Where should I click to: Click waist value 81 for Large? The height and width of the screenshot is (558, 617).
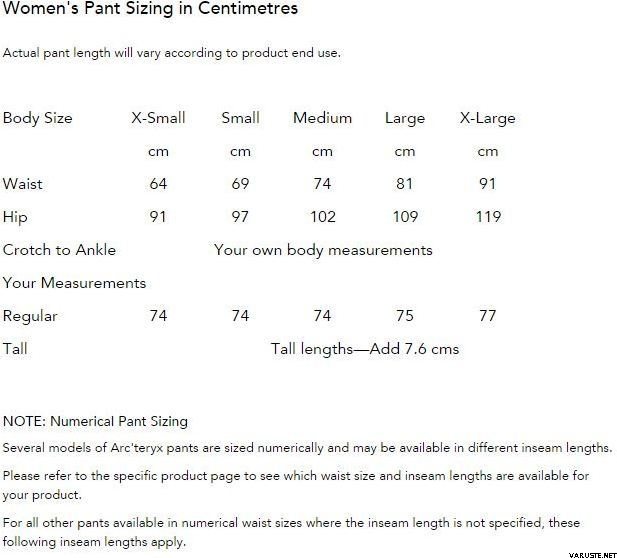[404, 184]
